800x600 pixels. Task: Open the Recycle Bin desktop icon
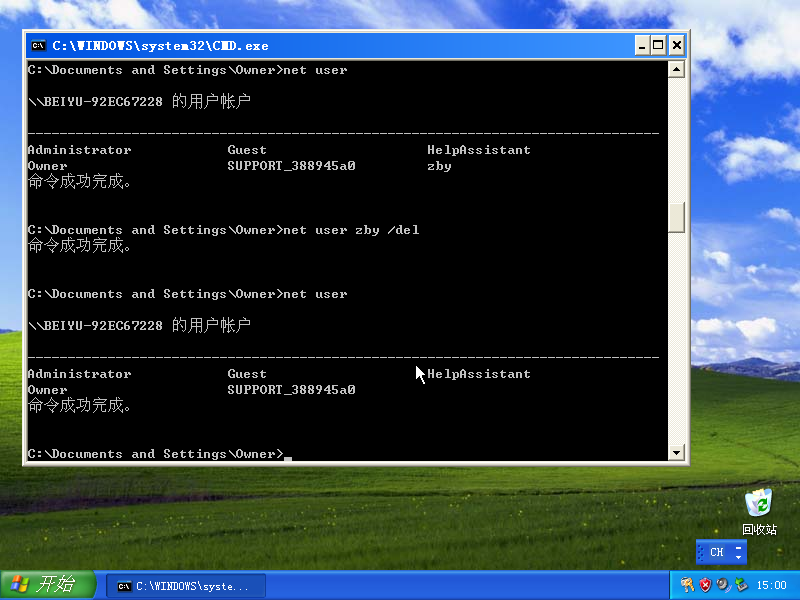pyautogui.click(x=759, y=512)
